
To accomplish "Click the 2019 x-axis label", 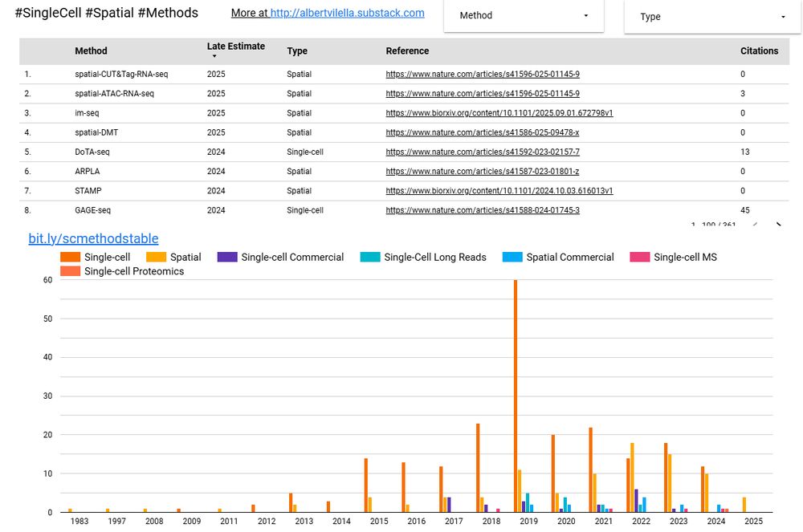I will coord(528,522).
